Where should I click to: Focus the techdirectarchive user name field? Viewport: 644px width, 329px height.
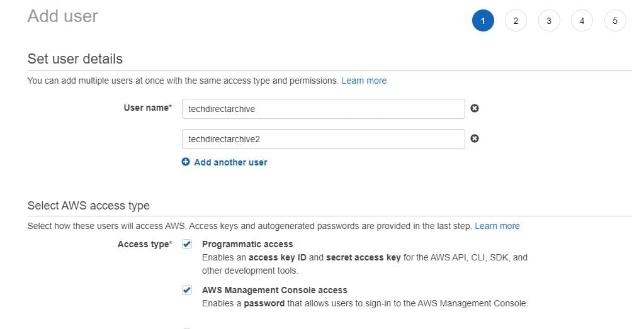point(323,108)
